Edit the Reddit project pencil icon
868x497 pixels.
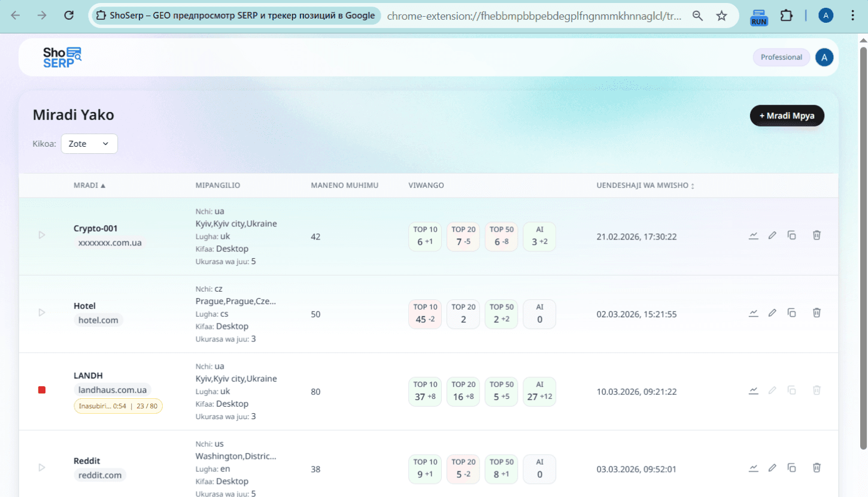click(772, 468)
